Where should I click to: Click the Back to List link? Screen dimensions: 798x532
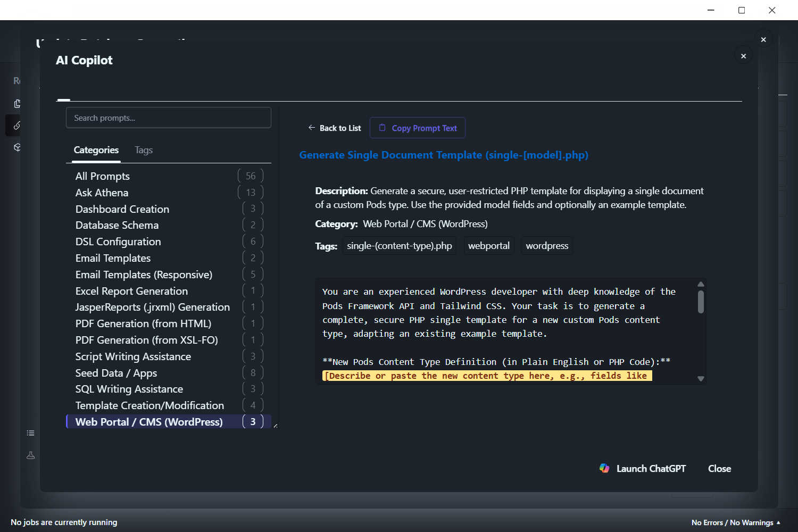tap(334, 128)
